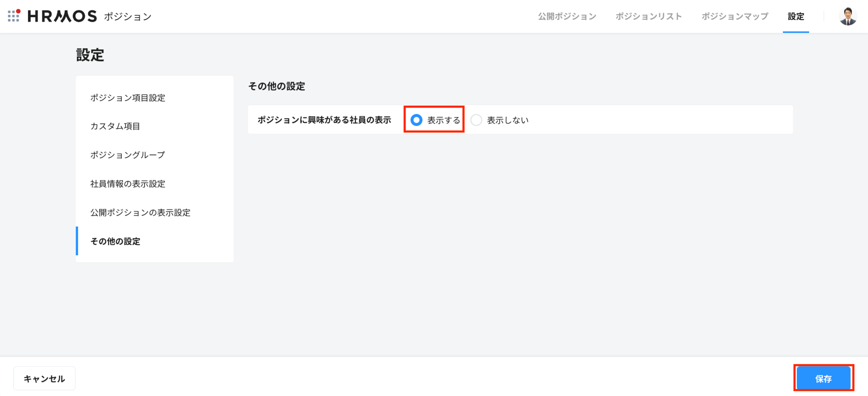Viewport: 868px width, 396px height.
Task: Open 社員情報の表示設定 in sidebar
Action: (128, 184)
